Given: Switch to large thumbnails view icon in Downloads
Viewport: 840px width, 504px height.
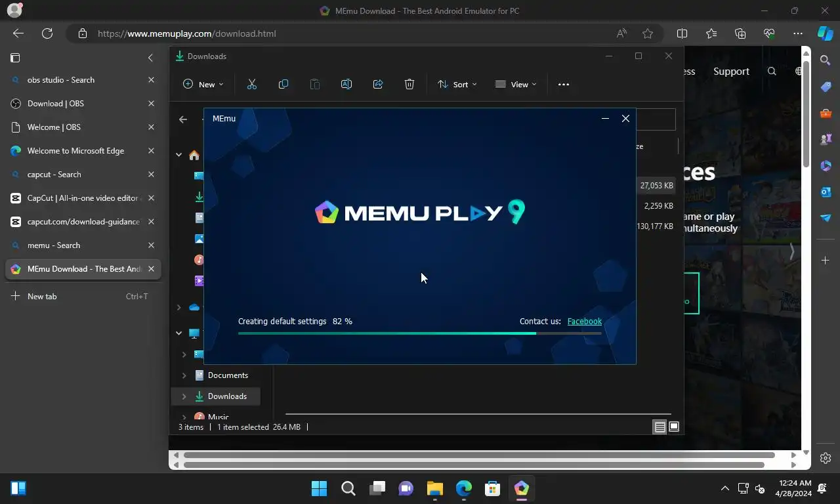Looking at the screenshot, I should pyautogui.click(x=673, y=427).
